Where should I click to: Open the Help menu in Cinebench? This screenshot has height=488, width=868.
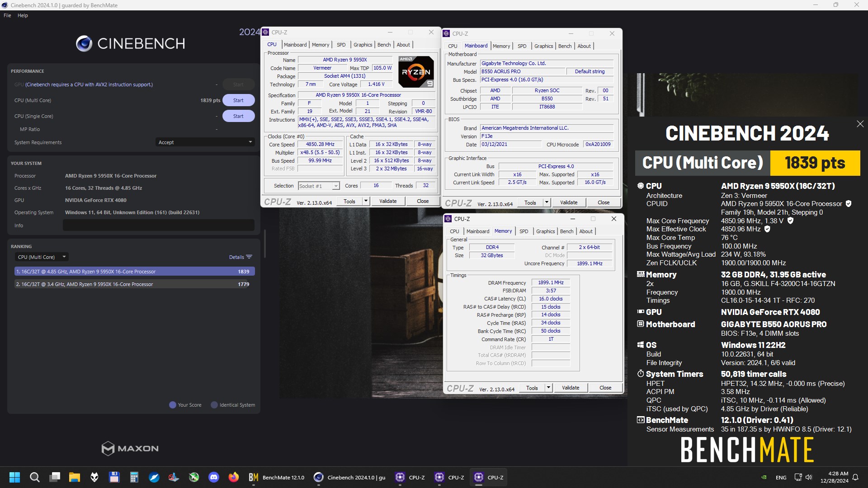pos(23,15)
